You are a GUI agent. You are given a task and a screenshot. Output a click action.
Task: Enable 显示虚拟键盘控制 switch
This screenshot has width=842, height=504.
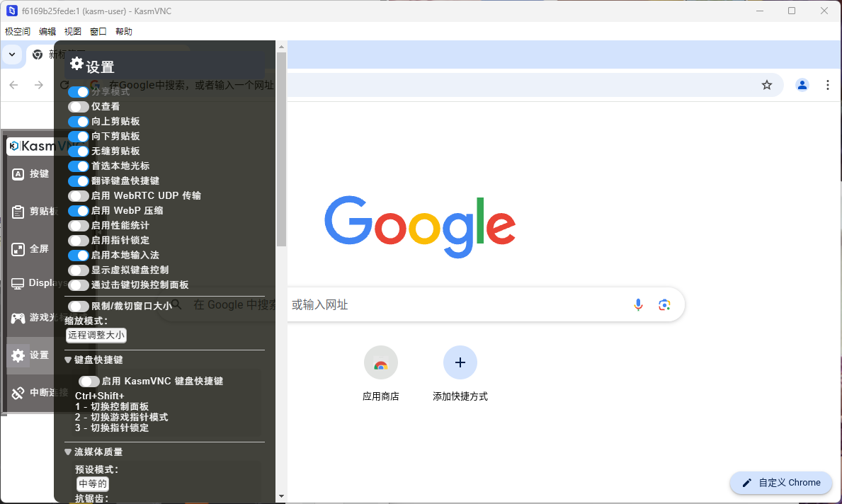coord(79,270)
